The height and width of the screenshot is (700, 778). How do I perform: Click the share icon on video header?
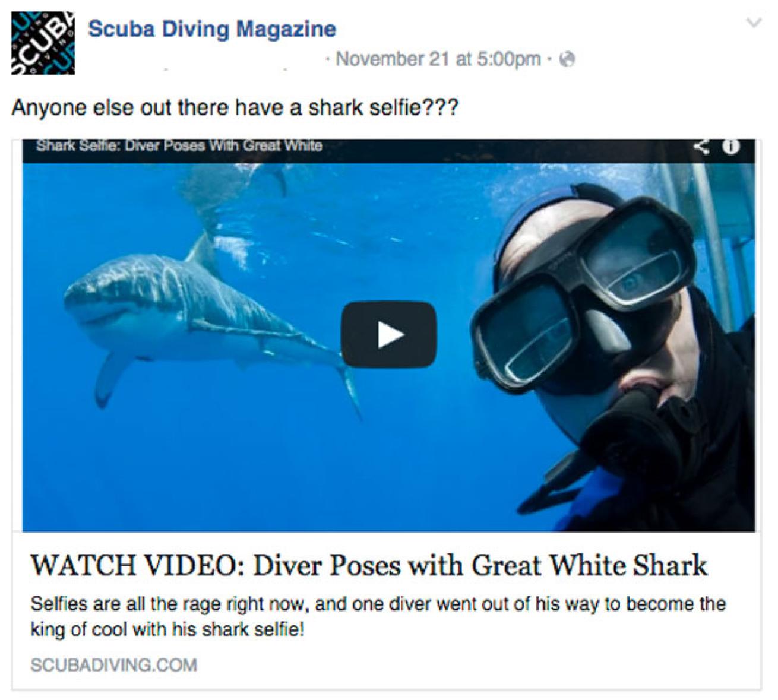coord(702,146)
